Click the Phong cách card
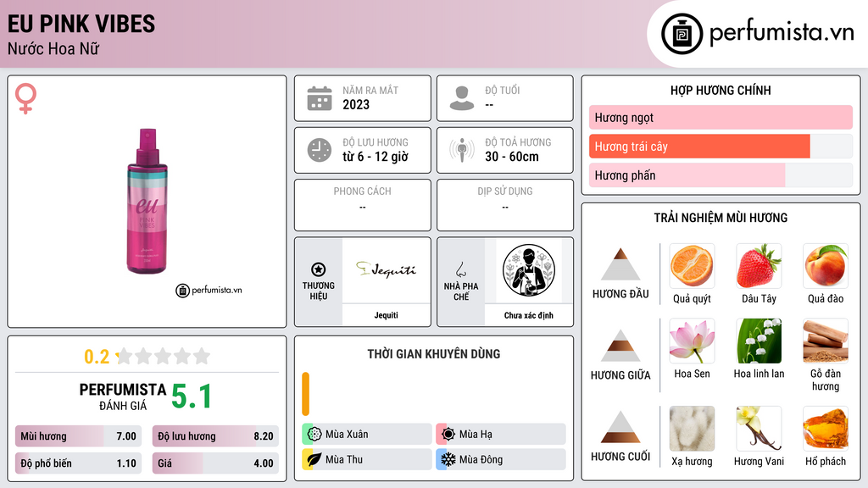 click(363, 205)
